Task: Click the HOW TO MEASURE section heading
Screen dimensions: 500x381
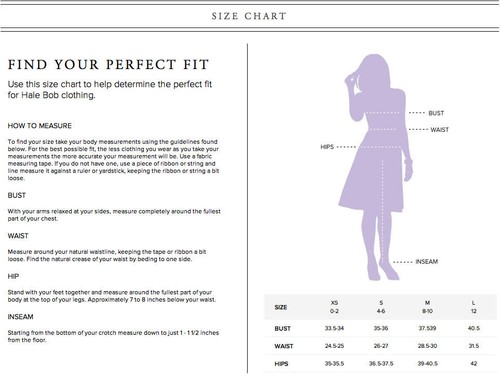Action: pyautogui.click(x=40, y=126)
